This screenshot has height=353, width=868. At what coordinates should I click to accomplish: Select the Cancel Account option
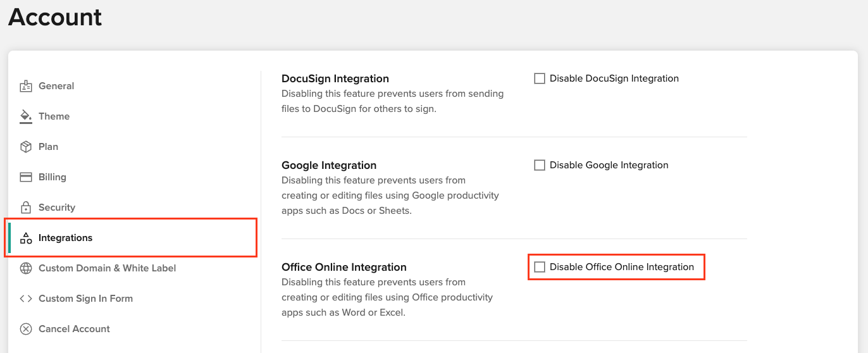(74, 329)
